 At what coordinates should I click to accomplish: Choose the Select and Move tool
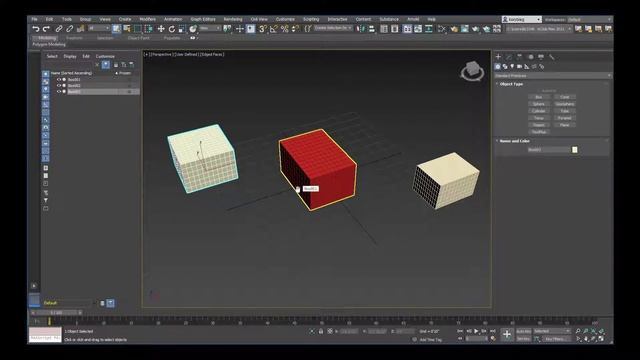161,29
